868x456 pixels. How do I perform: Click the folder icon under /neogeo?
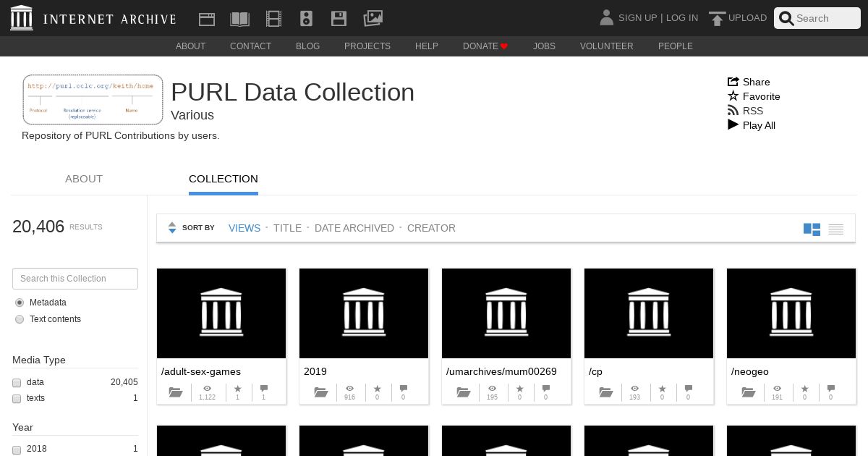pos(749,392)
